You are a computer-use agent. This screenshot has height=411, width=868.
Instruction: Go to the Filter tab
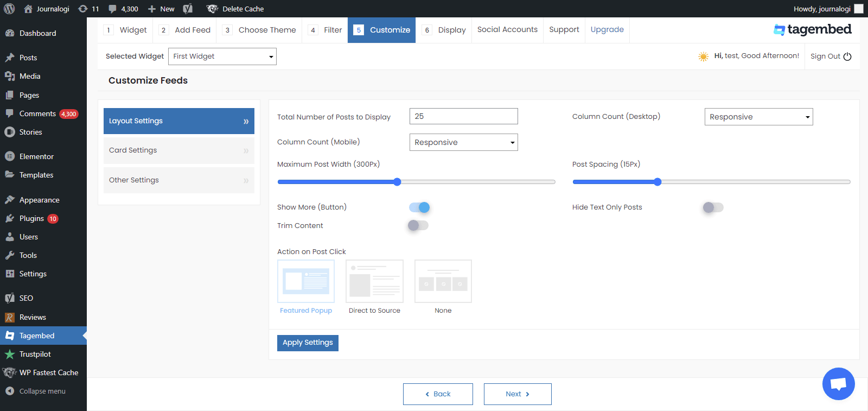325,30
